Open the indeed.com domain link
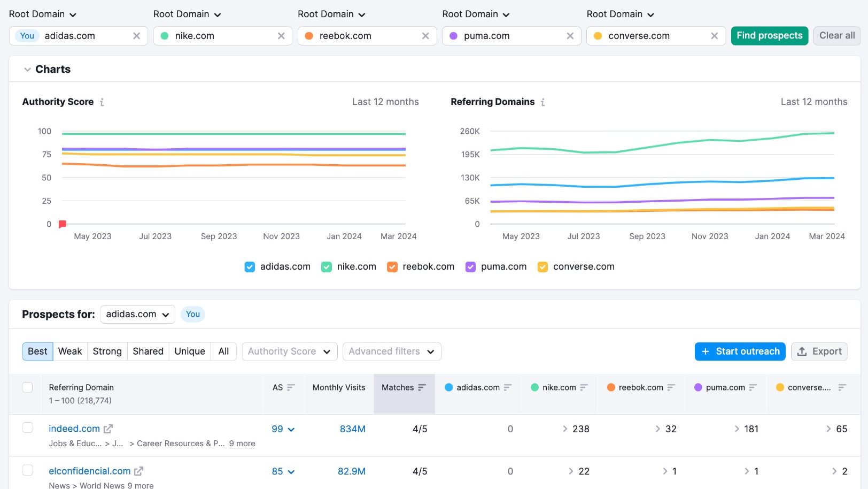Viewport: 868px width, 489px height. 74,429
